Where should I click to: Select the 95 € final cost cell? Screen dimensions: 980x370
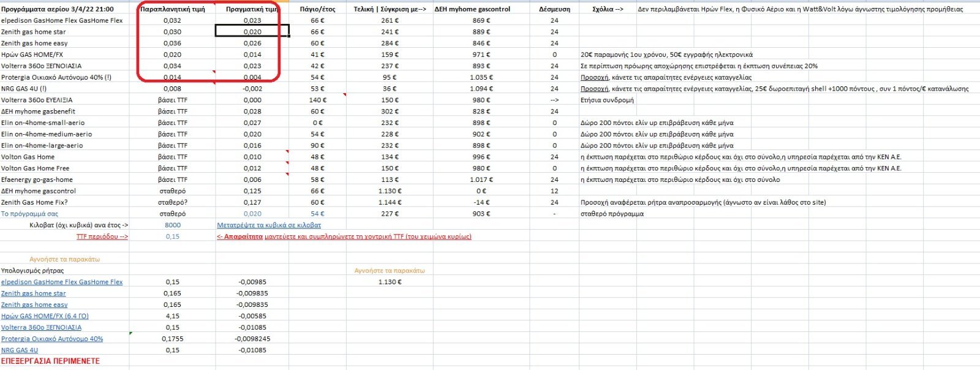pyautogui.click(x=390, y=77)
